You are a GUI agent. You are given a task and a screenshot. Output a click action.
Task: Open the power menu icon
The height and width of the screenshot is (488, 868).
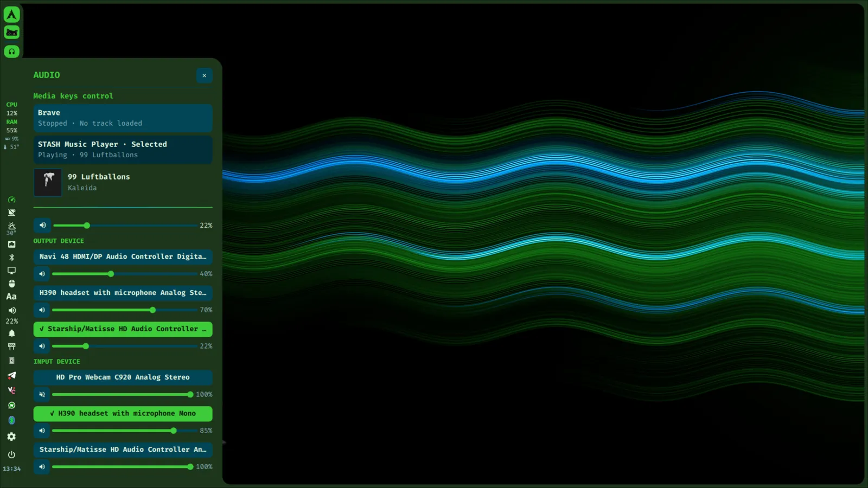(x=11, y=454)
